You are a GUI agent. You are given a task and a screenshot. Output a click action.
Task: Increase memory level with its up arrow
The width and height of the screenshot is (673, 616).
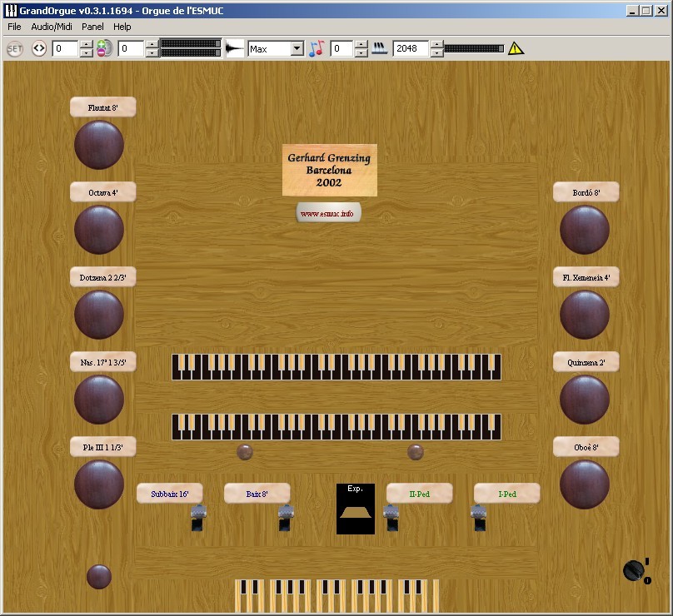click(x=87, y=45)
